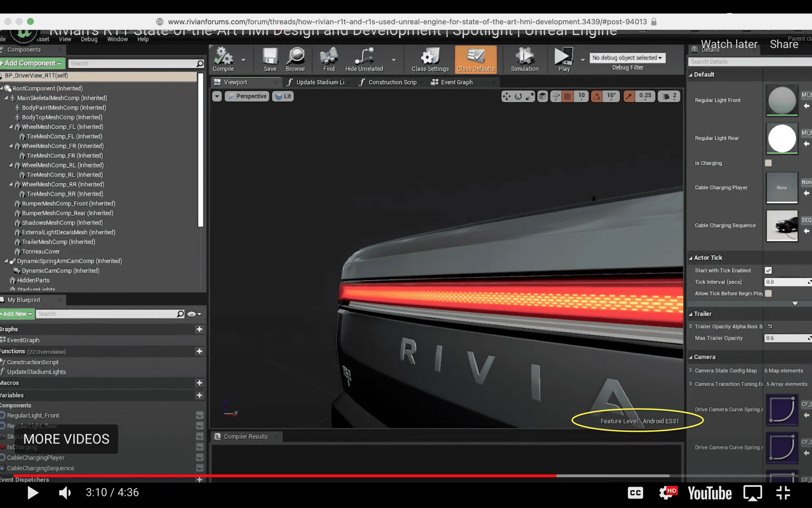Image resolution: width=812 pixels, height=508 pixels.
Task: Select Perspective view mode button
Action: tap(247, 97)
